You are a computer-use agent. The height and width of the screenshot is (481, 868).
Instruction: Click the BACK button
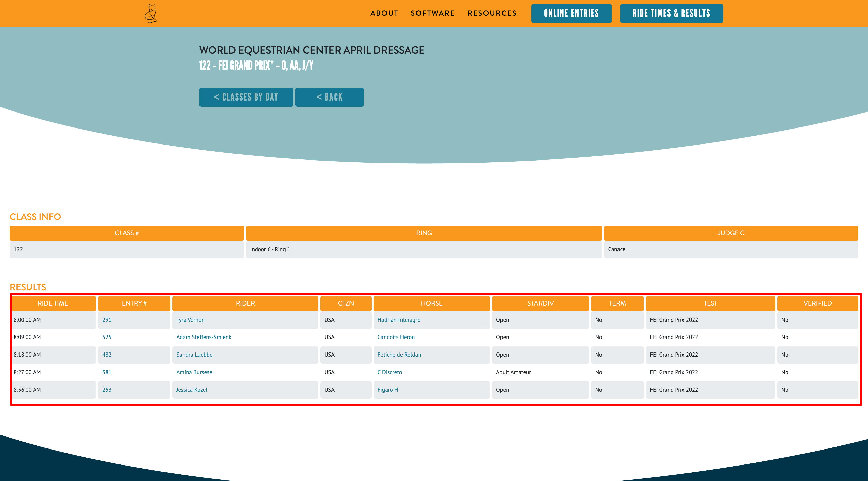[x=329, y=97]
